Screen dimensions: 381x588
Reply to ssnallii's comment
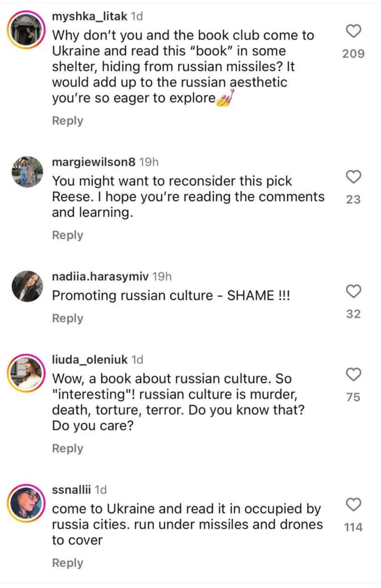(68, 563)
